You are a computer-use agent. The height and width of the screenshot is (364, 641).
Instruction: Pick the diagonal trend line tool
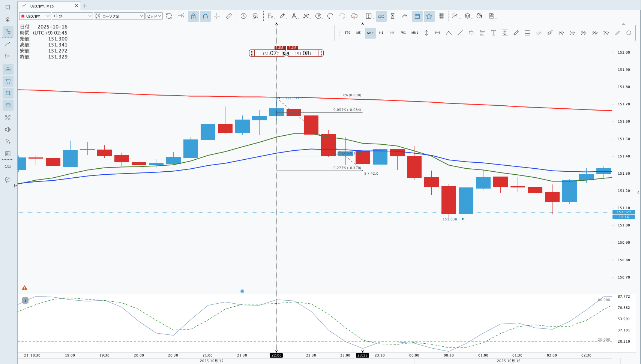[x=460, y=33]
